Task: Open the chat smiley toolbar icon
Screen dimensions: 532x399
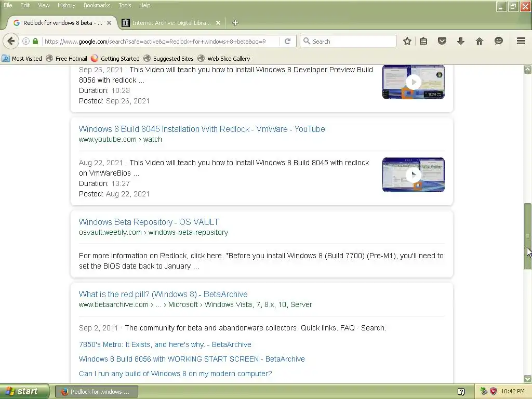Action: point(498,42)
